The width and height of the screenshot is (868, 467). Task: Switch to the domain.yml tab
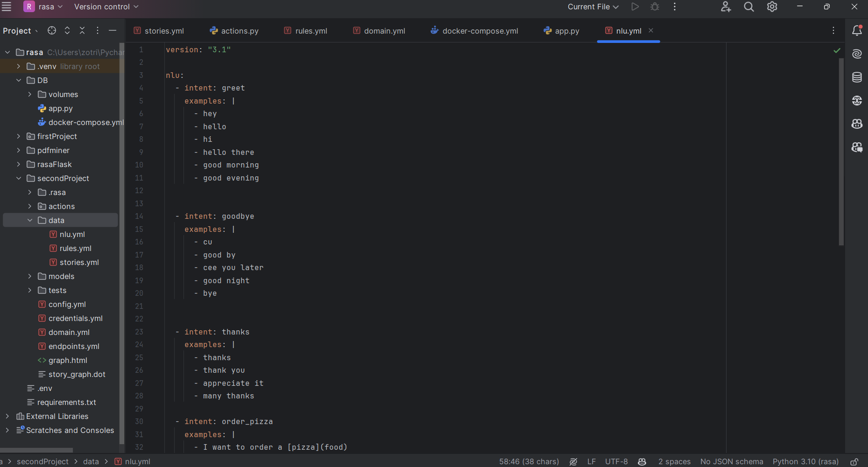379,31
